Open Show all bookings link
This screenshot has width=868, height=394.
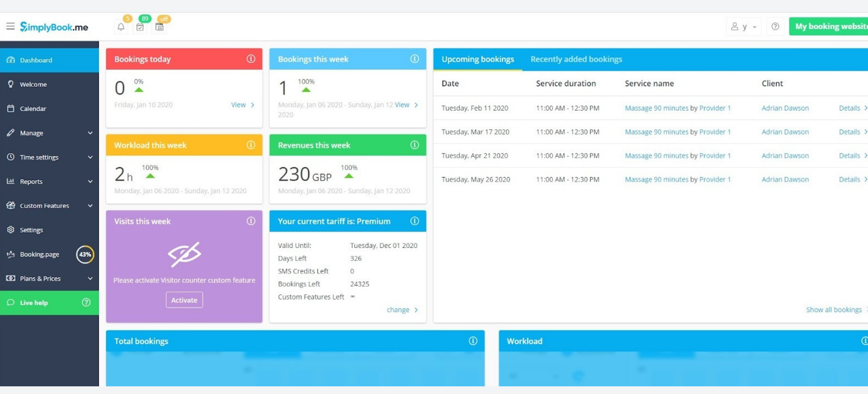[x=834, y=309]
